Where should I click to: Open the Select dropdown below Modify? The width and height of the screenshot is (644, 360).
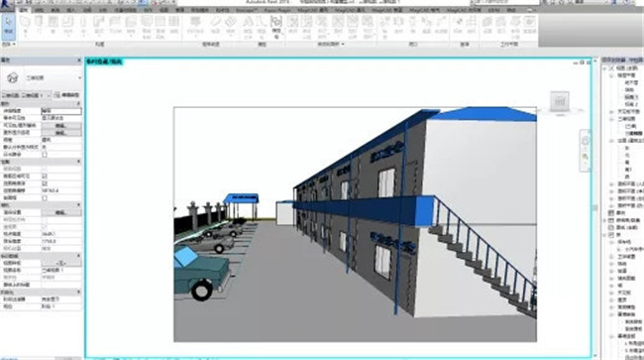click(9, 44)
